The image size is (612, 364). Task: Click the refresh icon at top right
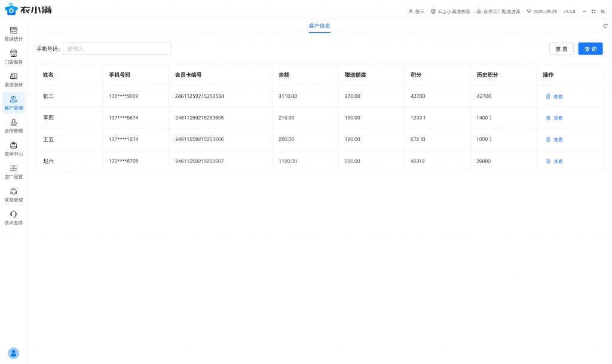[x=605, y=26]
